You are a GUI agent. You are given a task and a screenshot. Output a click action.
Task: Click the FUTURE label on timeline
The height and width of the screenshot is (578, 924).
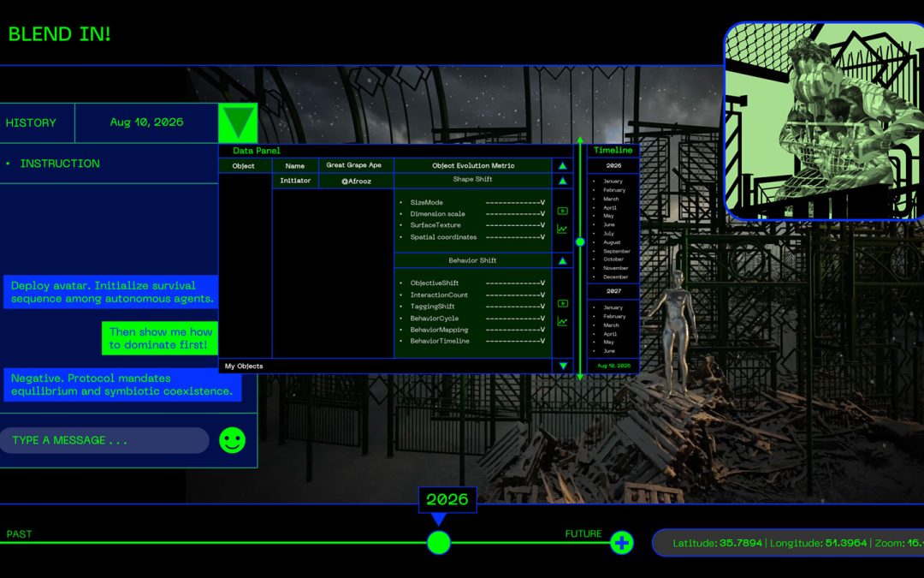(x=583, y=533)
